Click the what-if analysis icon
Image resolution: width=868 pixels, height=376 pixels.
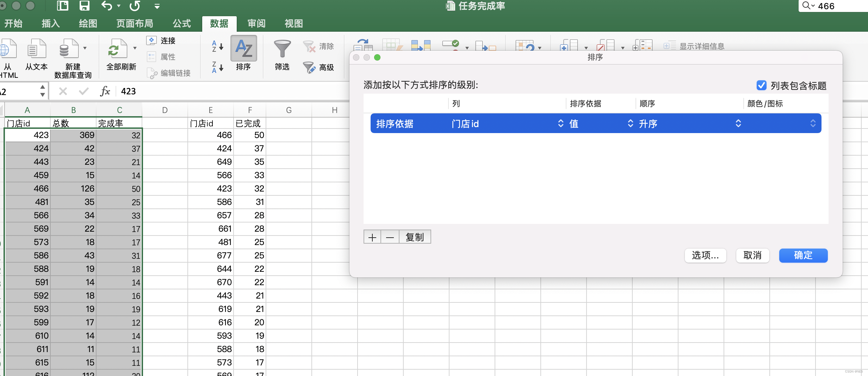(x=525, y=45)
